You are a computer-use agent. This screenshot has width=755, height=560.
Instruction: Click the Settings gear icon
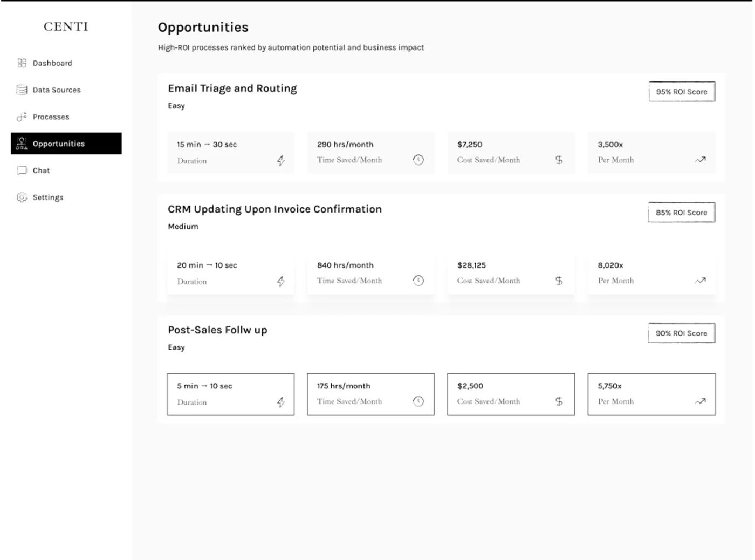coord(22,197)
